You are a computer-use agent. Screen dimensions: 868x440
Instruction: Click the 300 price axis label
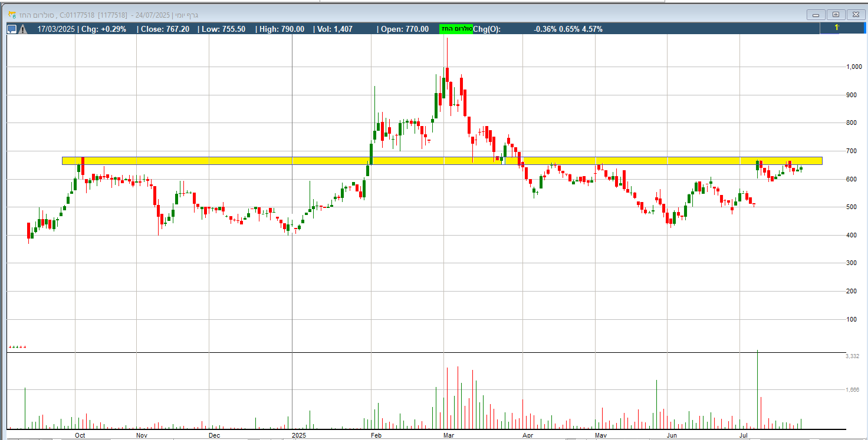click(851, 263)
